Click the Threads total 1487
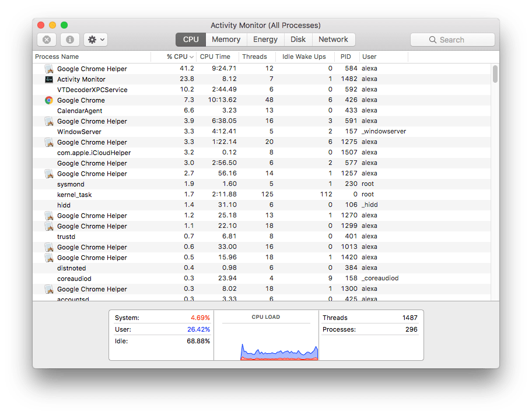The image size is (532, 415). click(x=410, y=318)
